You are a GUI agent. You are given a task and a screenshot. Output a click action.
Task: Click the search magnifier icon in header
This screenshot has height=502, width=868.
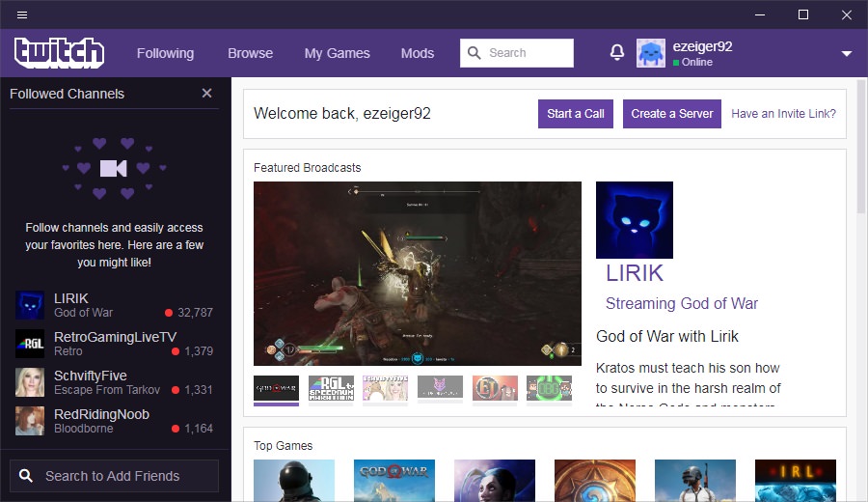click(474, 53)
